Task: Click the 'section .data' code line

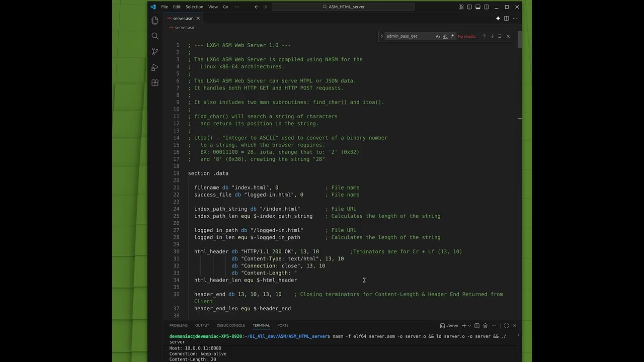Action: point(208,173)
